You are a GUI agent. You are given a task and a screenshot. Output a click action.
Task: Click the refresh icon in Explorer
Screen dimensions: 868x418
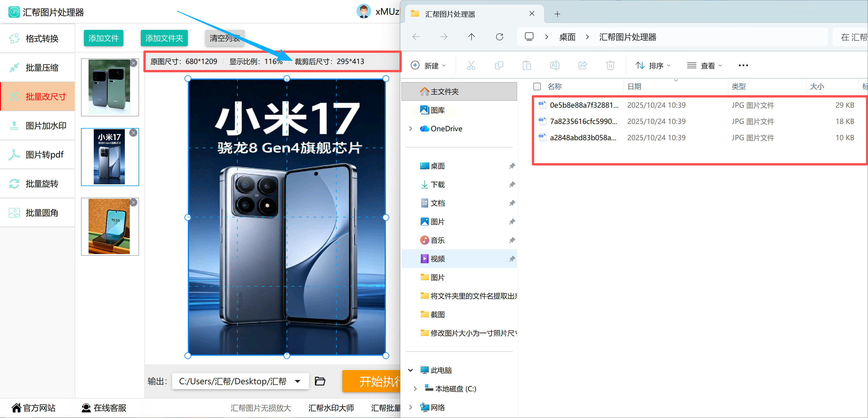tap(499, 37)
